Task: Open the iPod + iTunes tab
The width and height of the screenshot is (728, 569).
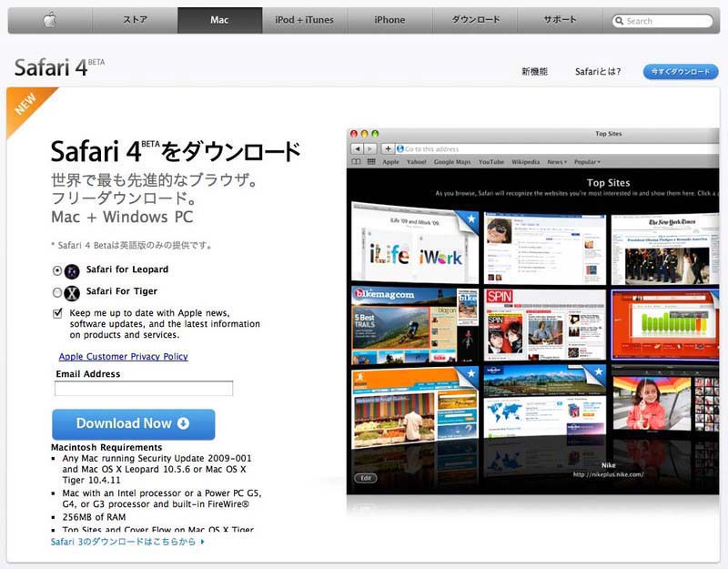Action: pyautogui.click(x=305, y=20)
